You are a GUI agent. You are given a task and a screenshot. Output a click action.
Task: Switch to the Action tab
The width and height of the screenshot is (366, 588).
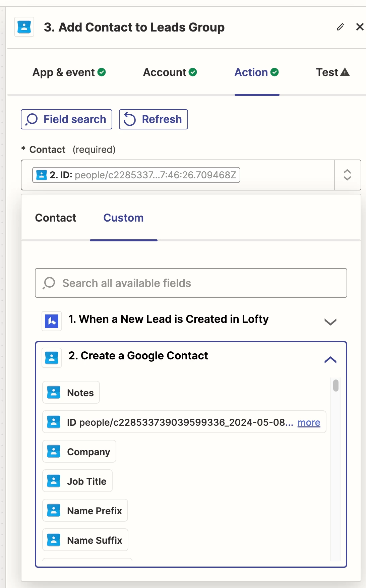[257, 72]
